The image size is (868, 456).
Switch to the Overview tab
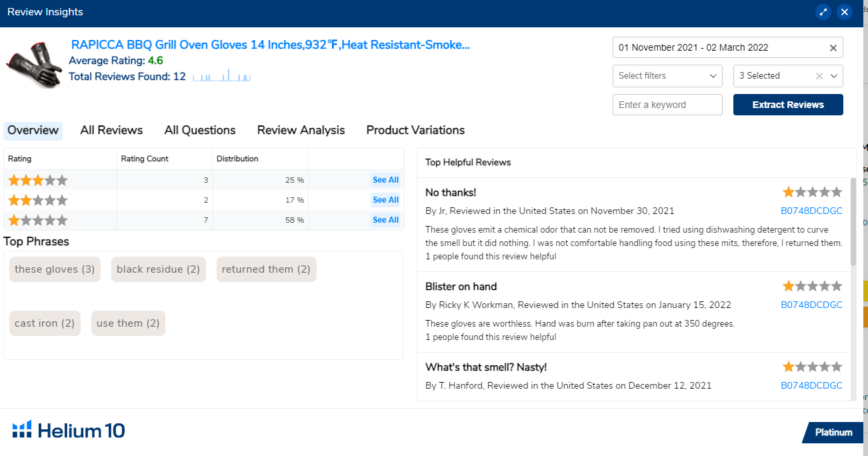(33, 131)
